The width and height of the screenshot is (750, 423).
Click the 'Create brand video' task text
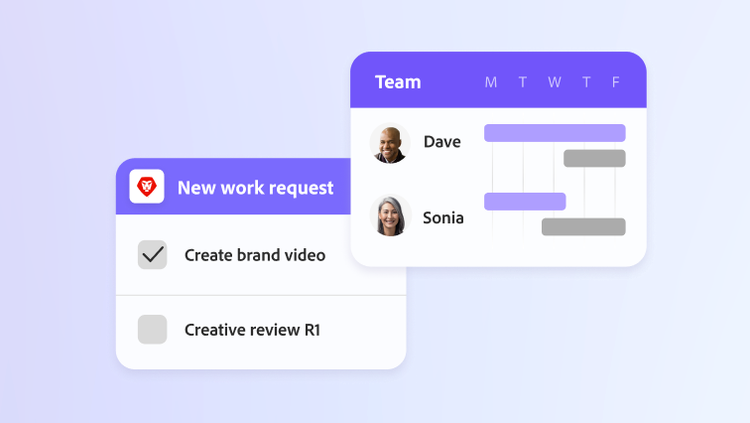pyautogui.click(x=255, y=255)
